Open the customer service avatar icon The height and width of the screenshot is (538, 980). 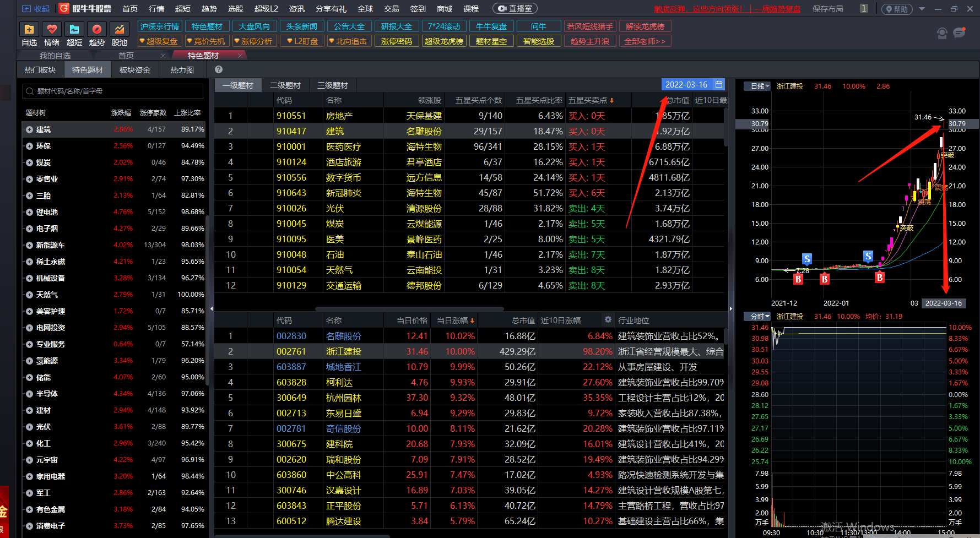coord(942,33)
